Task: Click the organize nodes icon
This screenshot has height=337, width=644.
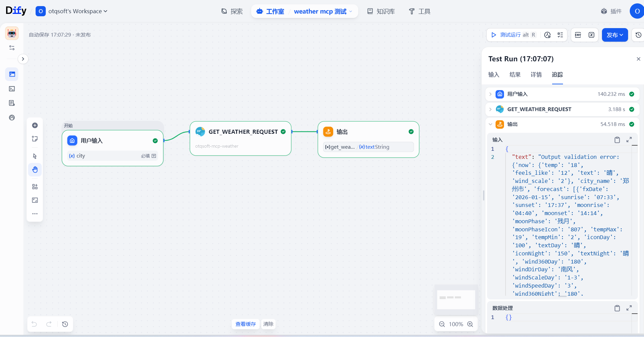Action: pos(35,187)
